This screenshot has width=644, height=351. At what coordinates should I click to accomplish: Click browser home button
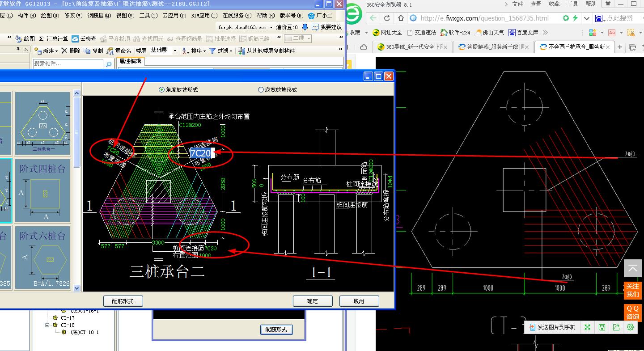401,18
